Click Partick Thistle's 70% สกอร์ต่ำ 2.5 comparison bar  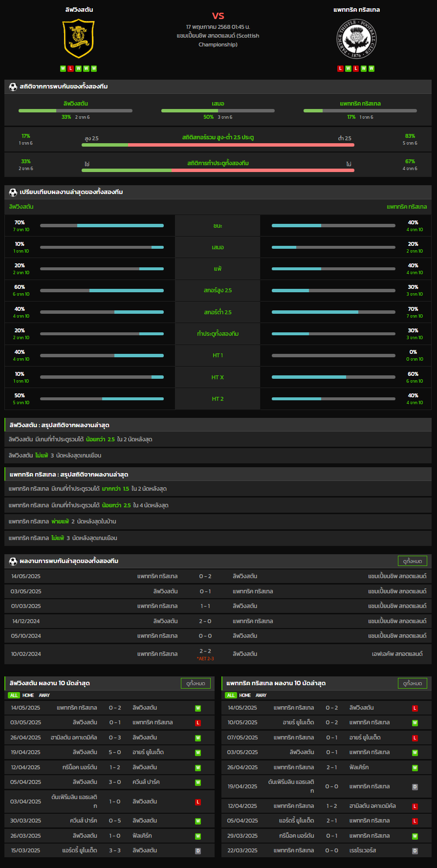click(x=333, y=312)
